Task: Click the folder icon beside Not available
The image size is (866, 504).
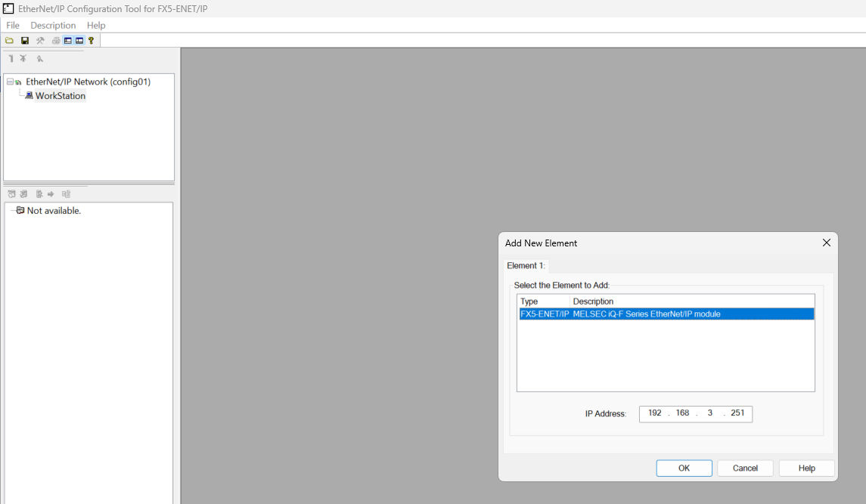Action: [20, 211]
